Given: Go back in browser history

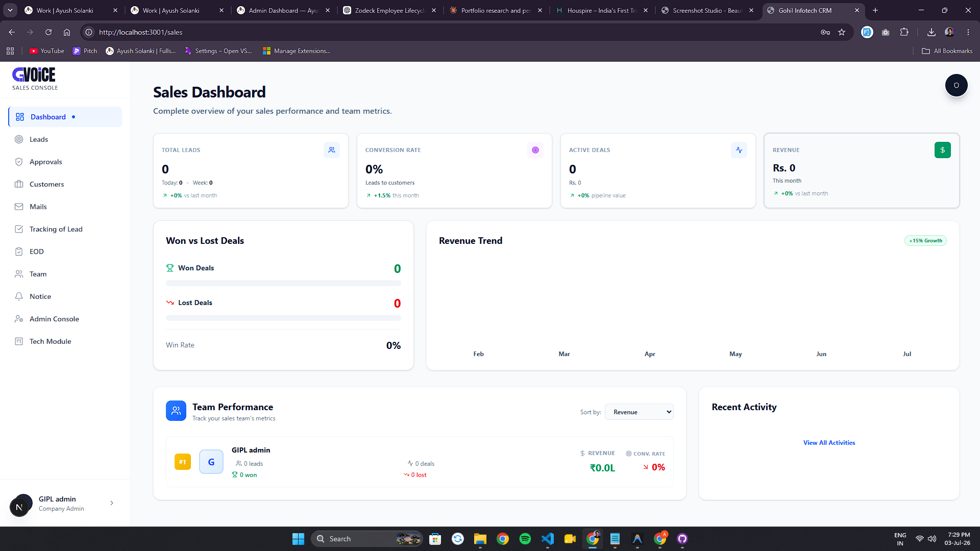Looking at the screenshot, I should pos(12,32).
